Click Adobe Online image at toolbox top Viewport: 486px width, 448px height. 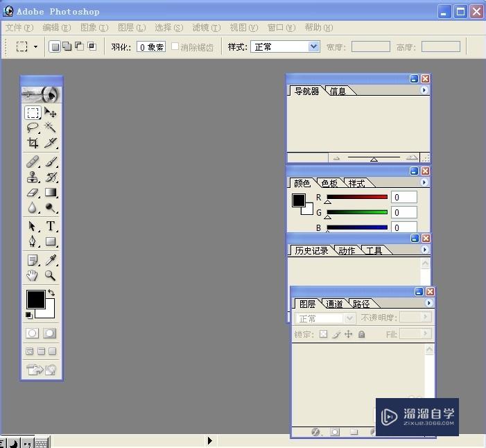pyautogui.click(x=41, y=94)
